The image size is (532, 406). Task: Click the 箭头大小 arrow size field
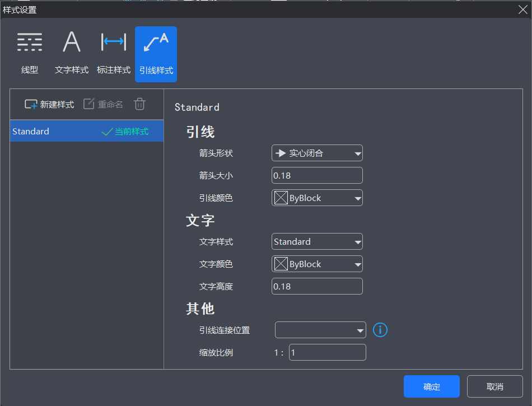point(317,175)
